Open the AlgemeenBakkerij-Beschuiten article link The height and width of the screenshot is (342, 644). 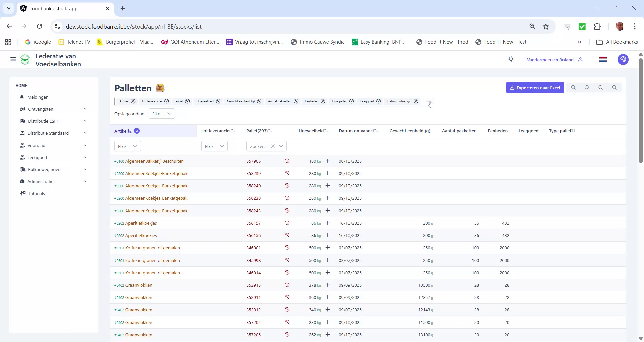pyautogui.click(x=154, y=161)
